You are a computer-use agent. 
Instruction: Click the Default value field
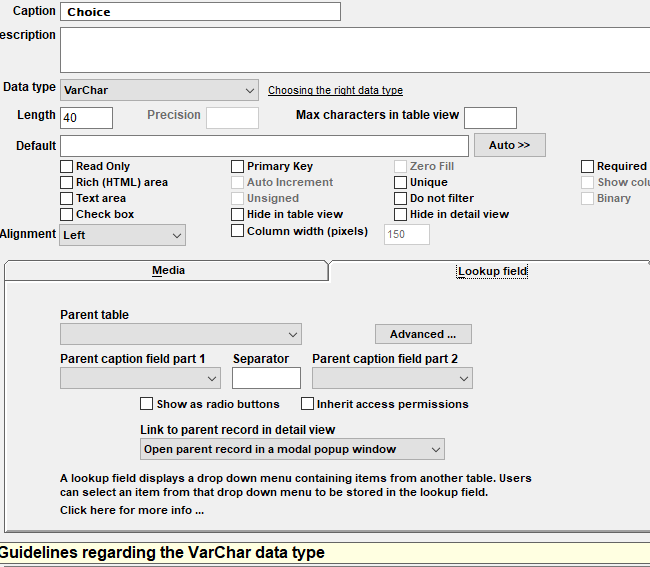264,146
